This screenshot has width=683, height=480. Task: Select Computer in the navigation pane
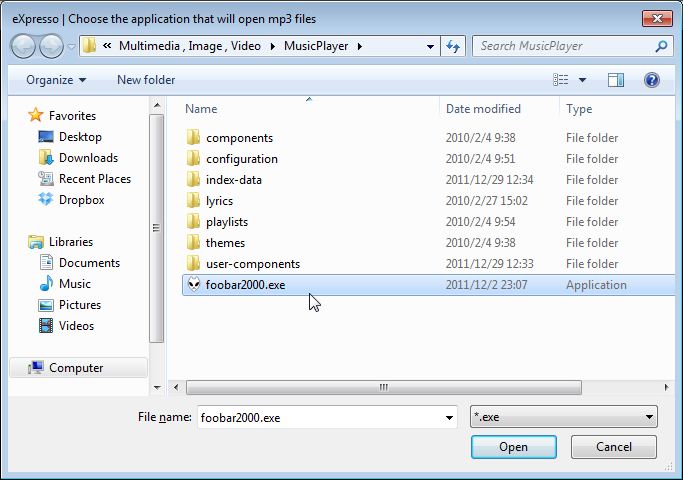[76, 368]
